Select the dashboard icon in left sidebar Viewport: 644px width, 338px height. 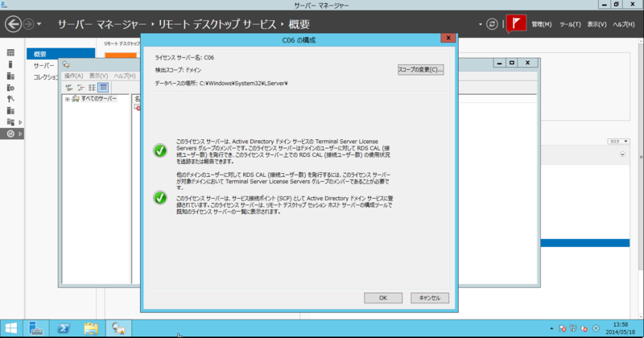coord(10,52)
